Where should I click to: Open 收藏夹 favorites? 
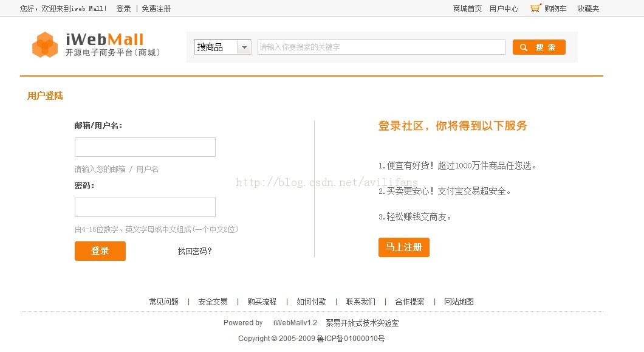(x=588, y=9)
